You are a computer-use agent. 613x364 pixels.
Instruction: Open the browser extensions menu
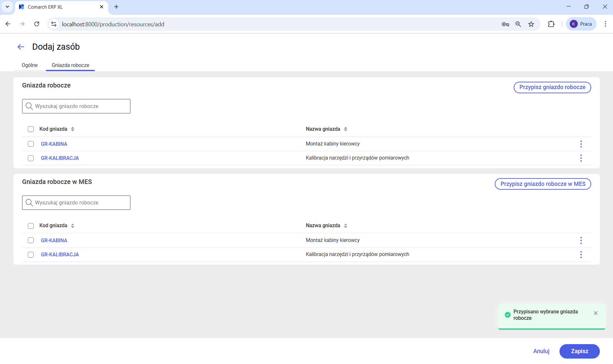click(x=551, y=24)
